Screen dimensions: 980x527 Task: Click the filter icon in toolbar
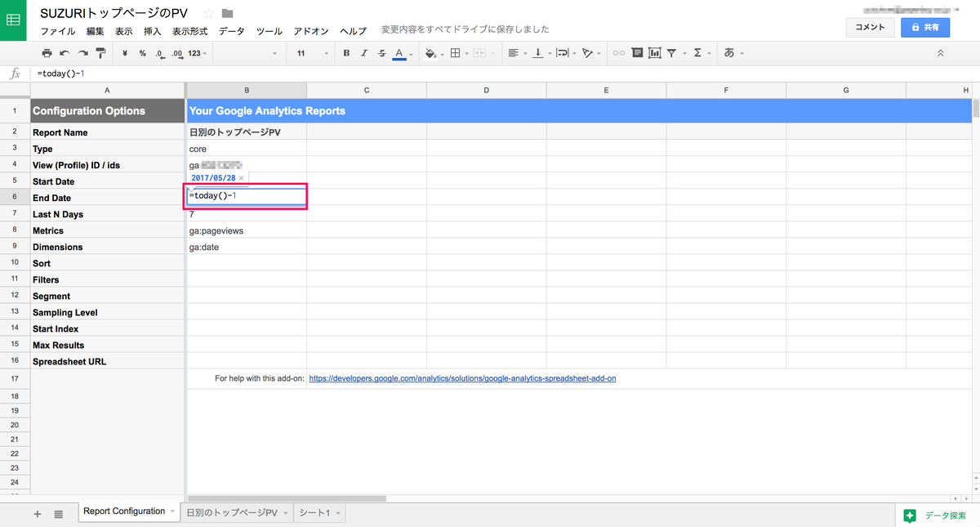pos(671,53)
